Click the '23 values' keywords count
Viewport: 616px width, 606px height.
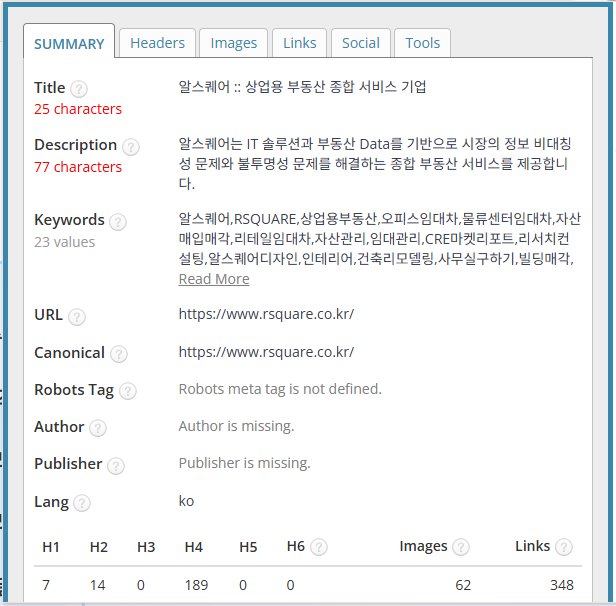coord(64,242)
